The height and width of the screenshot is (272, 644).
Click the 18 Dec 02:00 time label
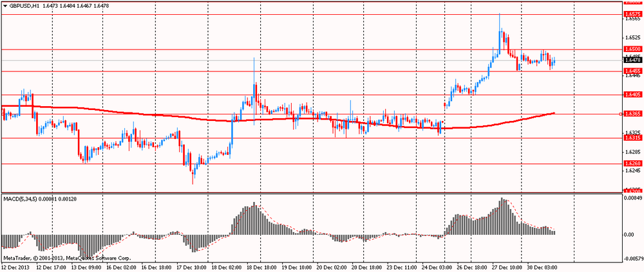[227, 267]
